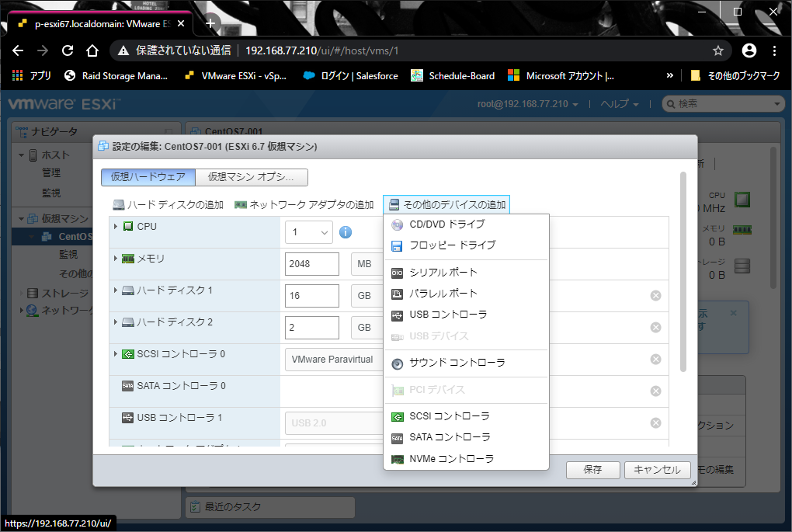This screenshot has width=792, height=532.
Task: Remove ハード ディスク 2 with its X icon
Action: click(x=655, y=328)
